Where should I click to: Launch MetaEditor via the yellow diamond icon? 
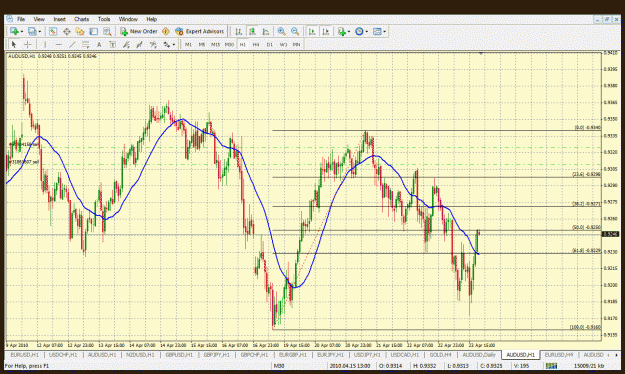(166, 31)
